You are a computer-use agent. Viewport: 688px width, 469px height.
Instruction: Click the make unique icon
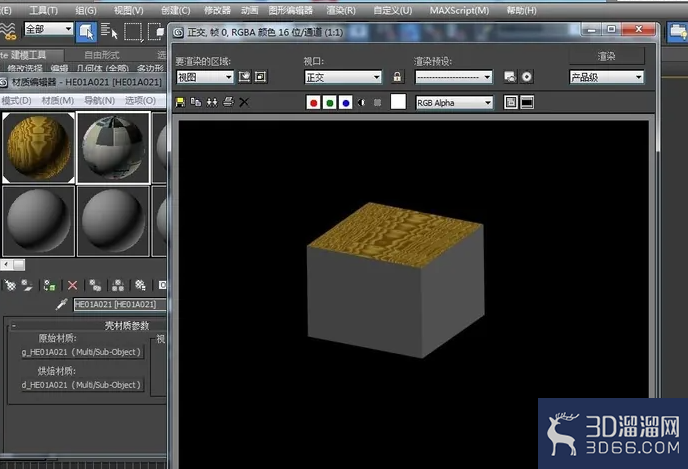pos(118,286)
